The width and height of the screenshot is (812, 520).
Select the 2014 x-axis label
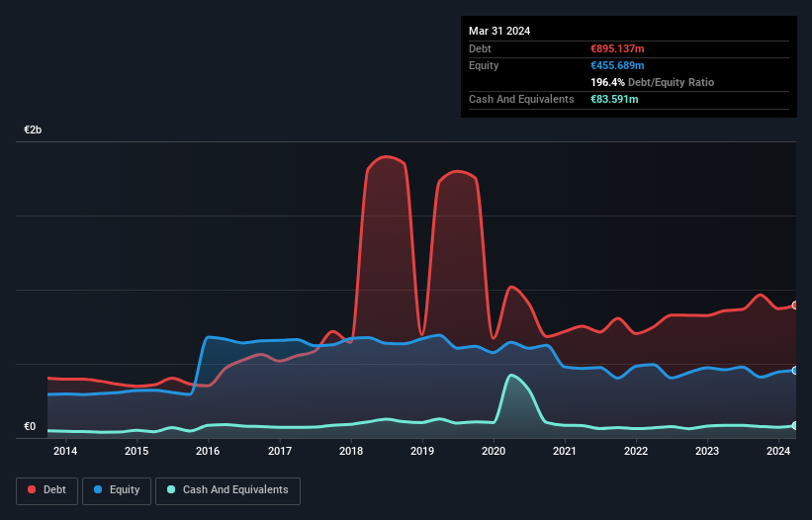coord(65,451)
